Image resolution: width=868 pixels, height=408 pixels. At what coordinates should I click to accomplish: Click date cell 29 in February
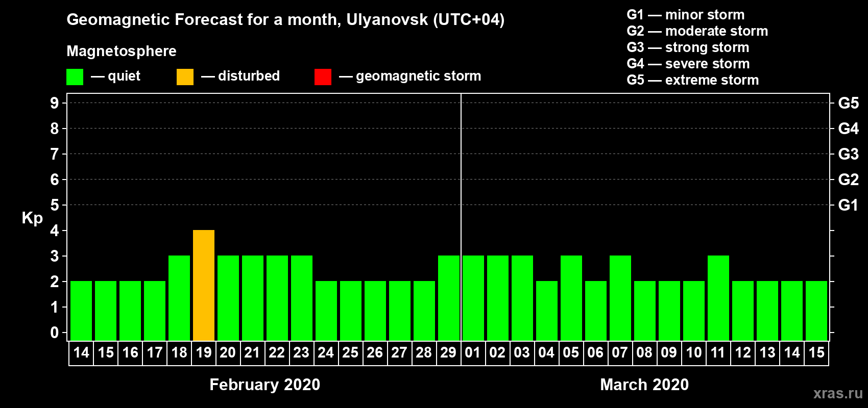click(x=449, y=353)
